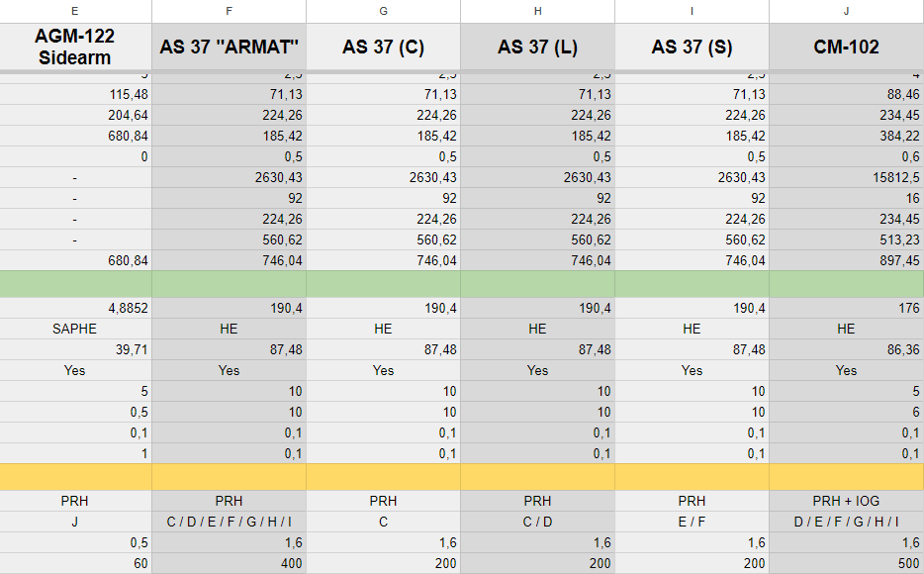
Task: Select the PRH + IOG cell
Action: 846,501
